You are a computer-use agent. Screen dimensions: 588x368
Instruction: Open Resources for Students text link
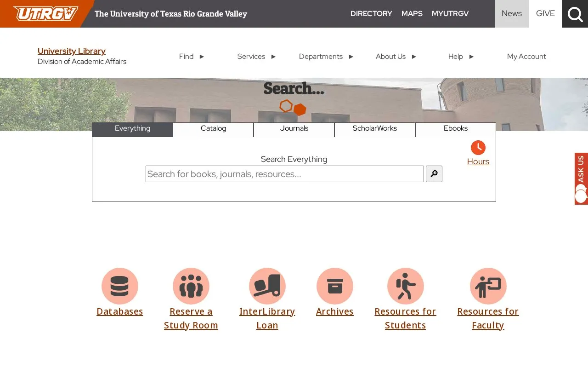[x=405, y=318]
